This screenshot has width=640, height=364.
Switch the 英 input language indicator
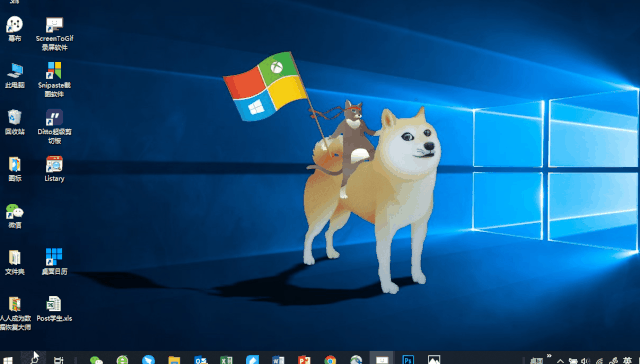tap(627, 361)
